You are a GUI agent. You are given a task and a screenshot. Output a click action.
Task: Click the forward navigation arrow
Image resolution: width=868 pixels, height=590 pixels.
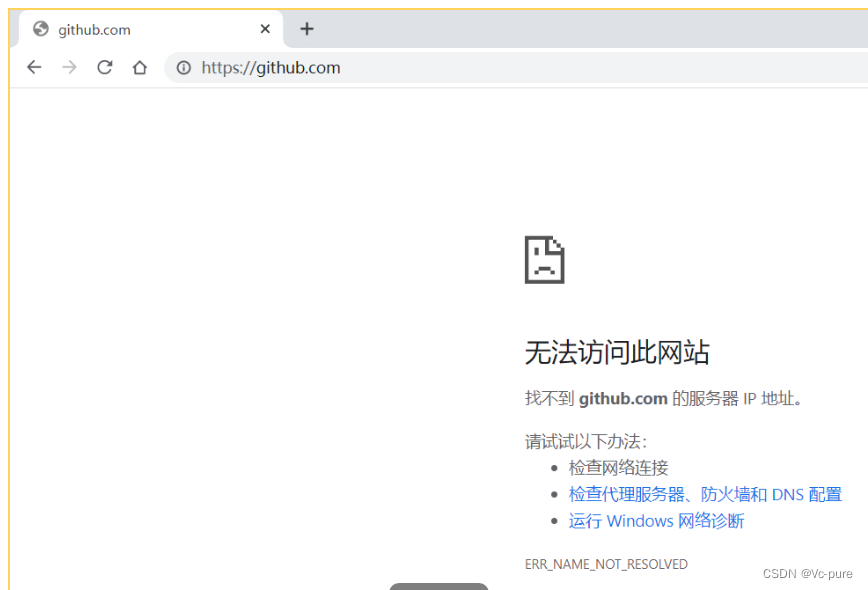69,68
